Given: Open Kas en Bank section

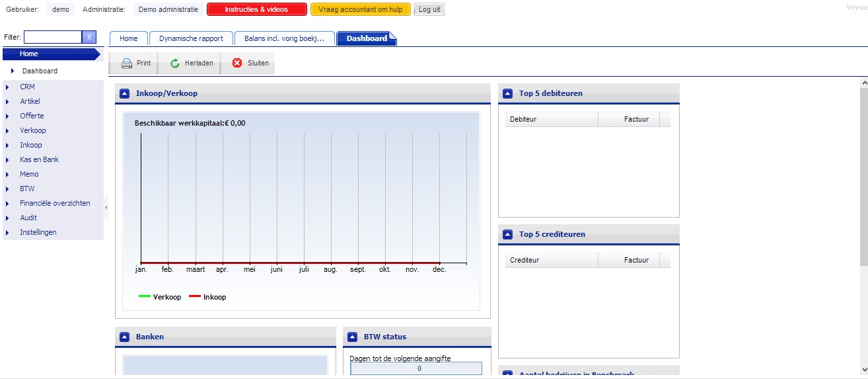Looking at the screenshot, I should point(39,159).
